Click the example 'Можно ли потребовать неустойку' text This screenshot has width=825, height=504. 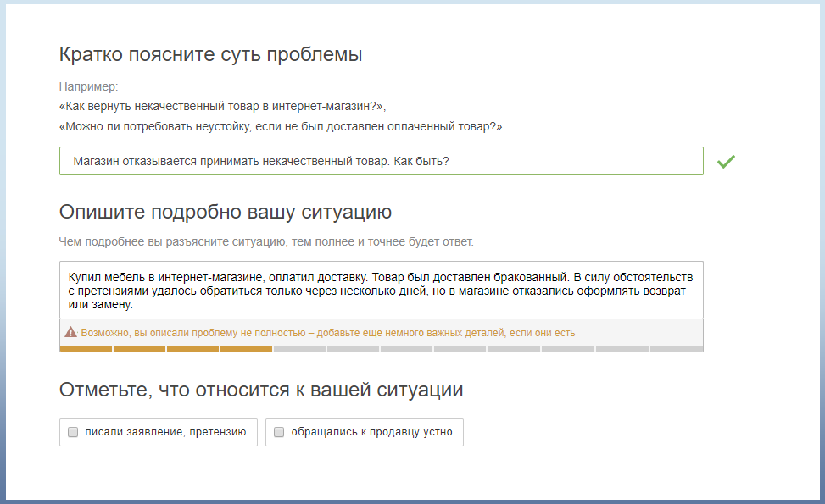[281, 126]
